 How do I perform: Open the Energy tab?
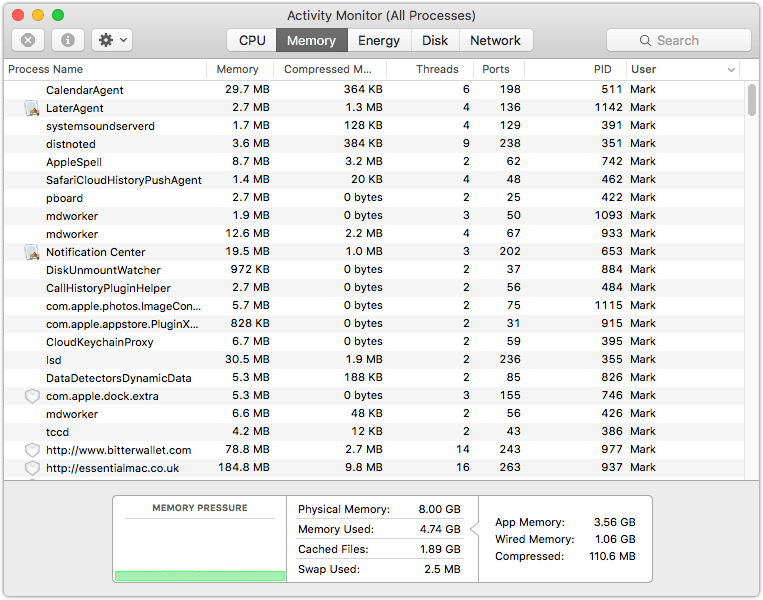[379, 40]
